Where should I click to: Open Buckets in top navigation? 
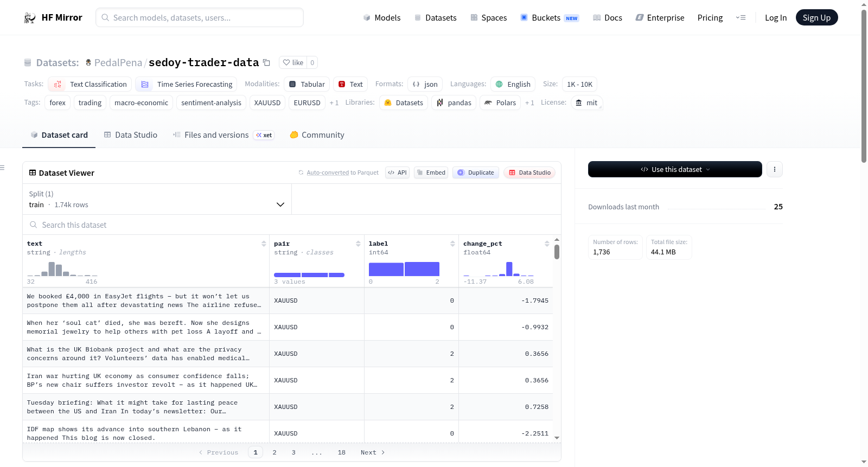click(x=550, y=18)
